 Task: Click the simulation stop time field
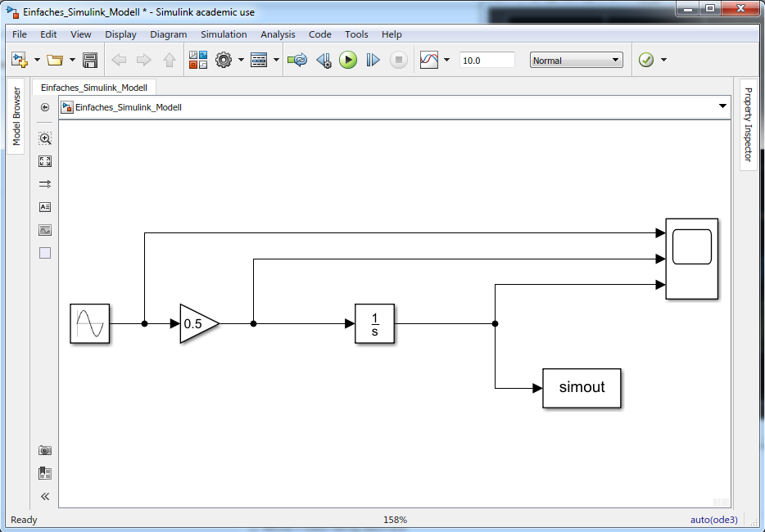[487, 60]
